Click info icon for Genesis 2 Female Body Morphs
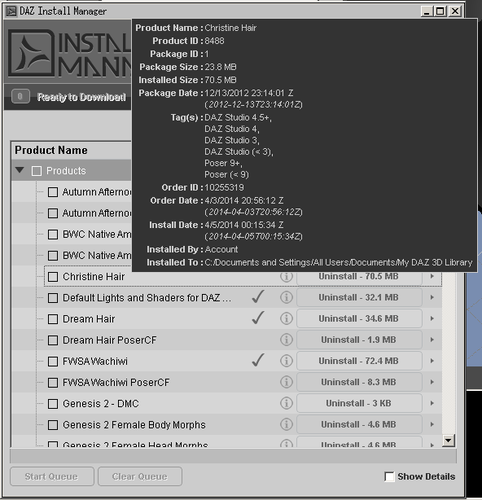This screenshot has width=482, height=500. pos(286,425)
